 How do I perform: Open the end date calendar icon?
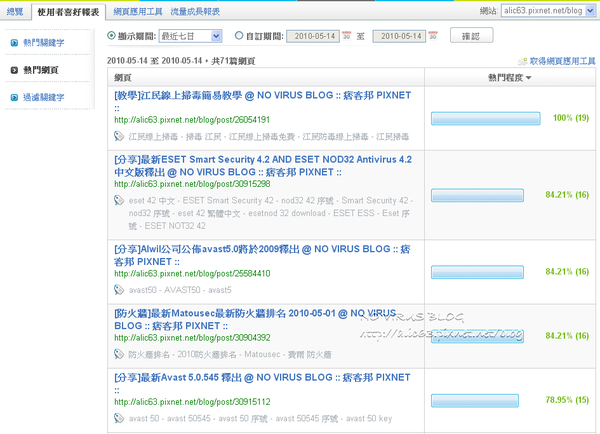(433, 35)
